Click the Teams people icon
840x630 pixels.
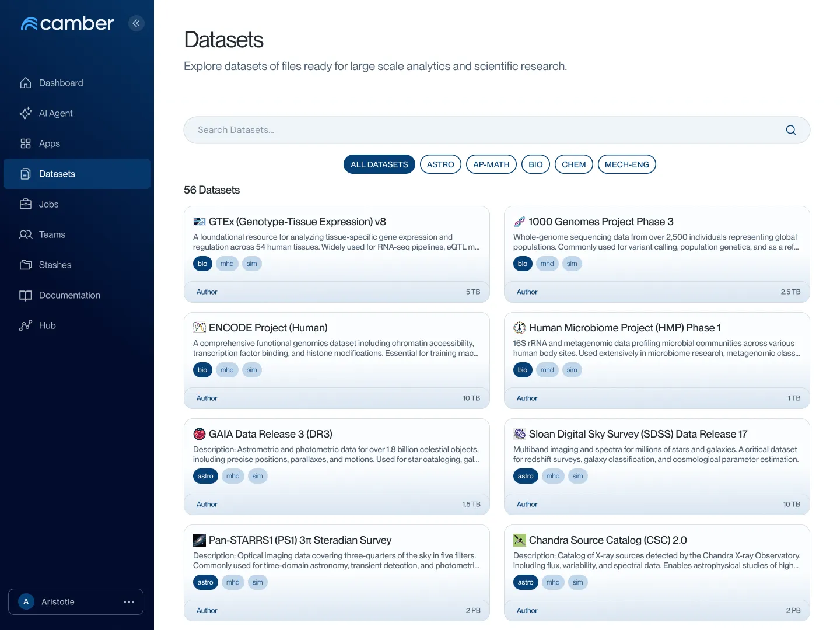[x=26, y=235]
